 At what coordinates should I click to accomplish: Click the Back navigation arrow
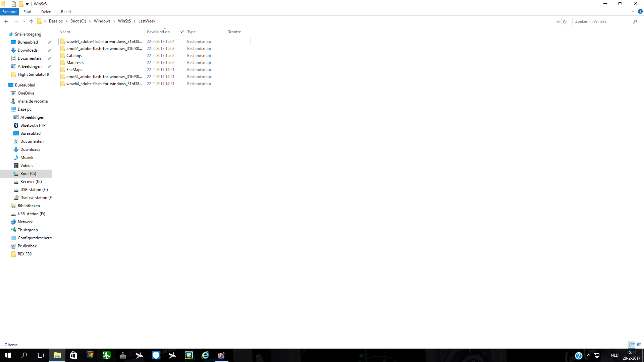[6, 21]
